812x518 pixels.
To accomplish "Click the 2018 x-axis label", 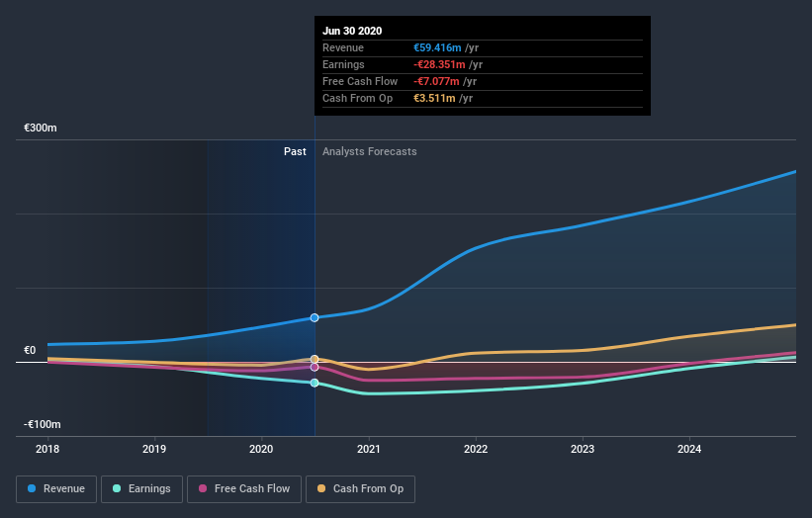I will click(47, 449).
